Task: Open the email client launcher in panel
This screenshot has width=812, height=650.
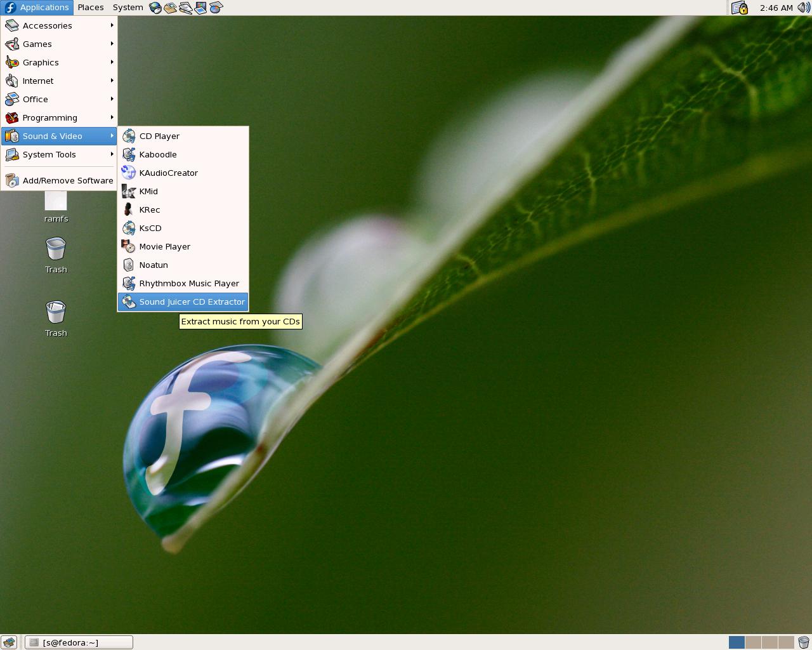Action: coord(171,8)
